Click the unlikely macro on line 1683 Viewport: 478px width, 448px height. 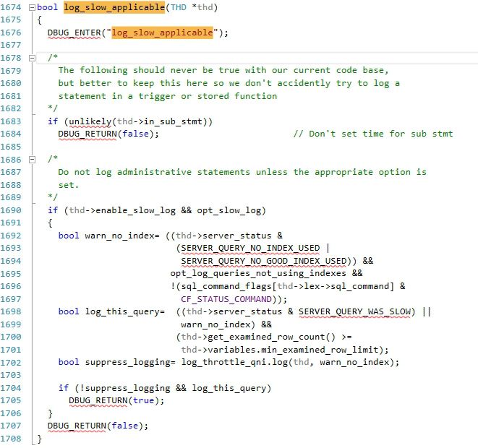(x=90, y=121)
